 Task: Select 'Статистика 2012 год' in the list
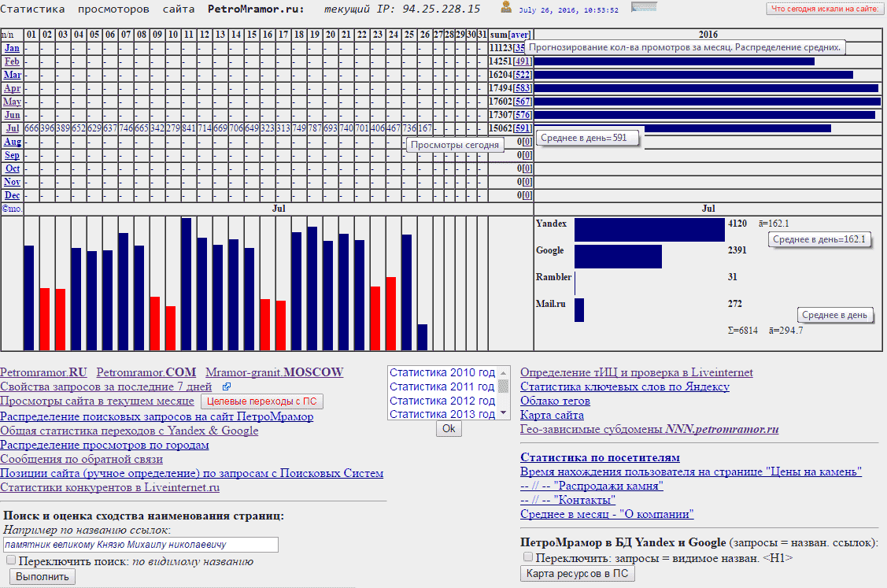coord(442,401)
